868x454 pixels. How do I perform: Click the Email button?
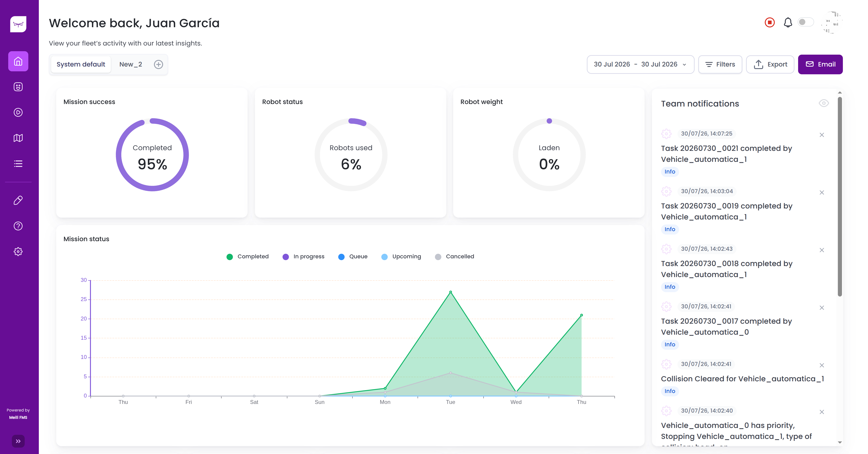click(820, 64)
